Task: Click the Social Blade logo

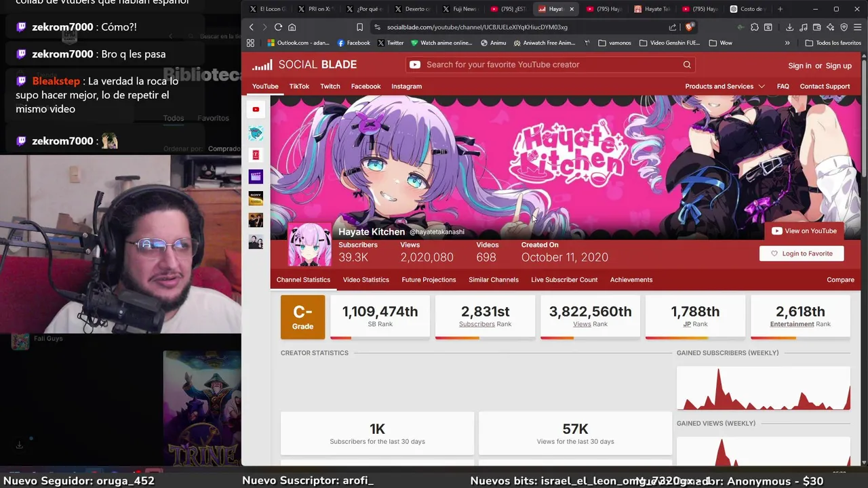Action: [x=304, y=64]
